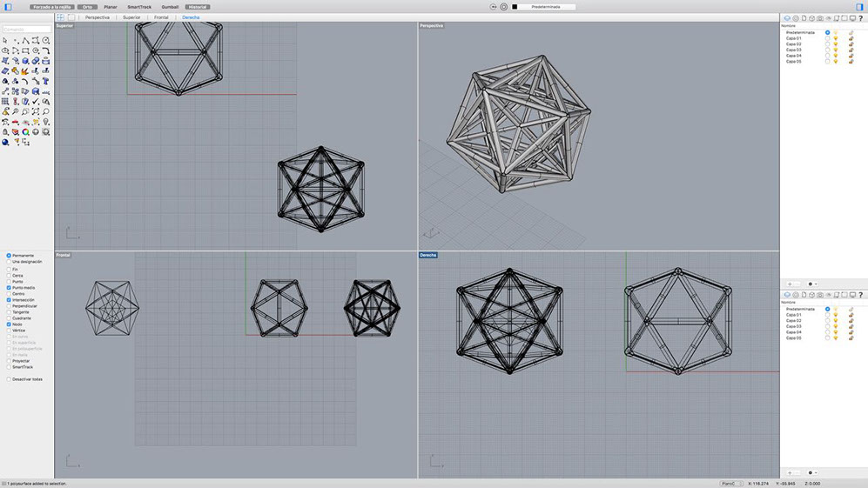Open the Perspectiva viewport title menu
Screen dimensions: 868x488
pyautogui.click(x=431, y=25)
